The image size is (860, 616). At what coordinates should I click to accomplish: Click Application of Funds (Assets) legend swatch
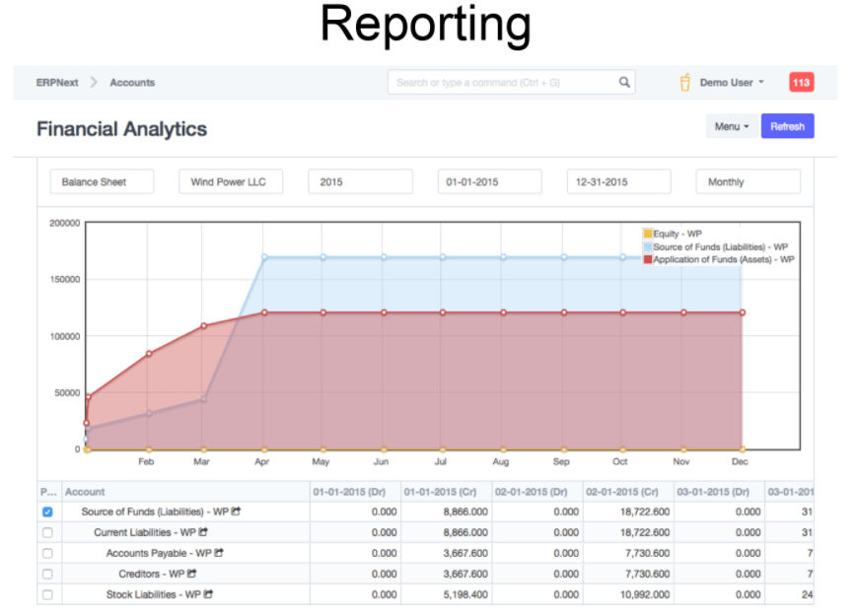(648, 259)
